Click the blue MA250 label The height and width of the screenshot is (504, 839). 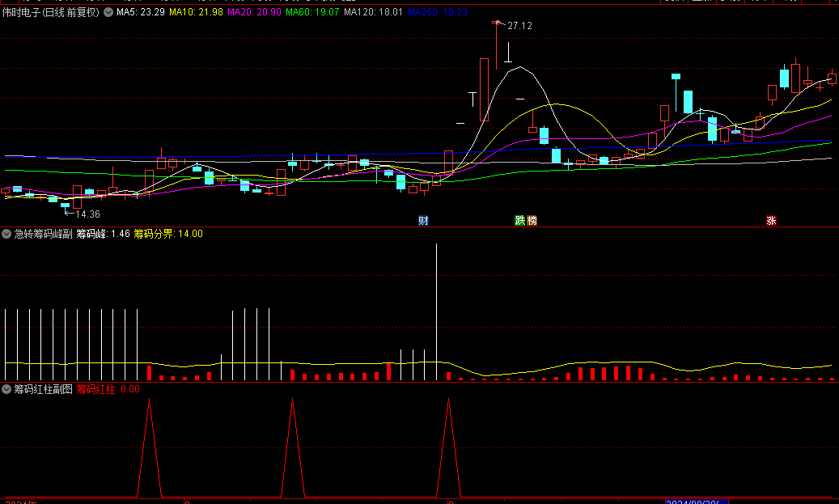tap(438, 13)
